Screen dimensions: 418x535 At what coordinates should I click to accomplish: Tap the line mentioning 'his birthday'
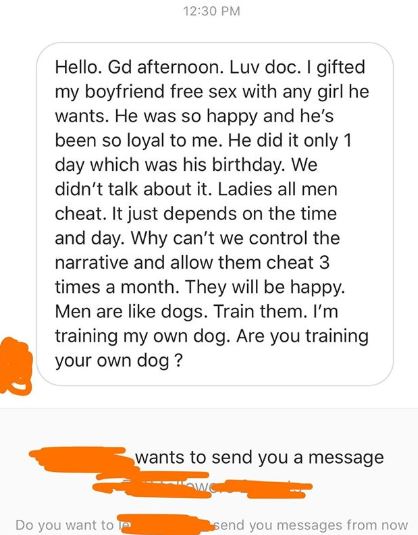pyautogui.click(x=186, y=165)
